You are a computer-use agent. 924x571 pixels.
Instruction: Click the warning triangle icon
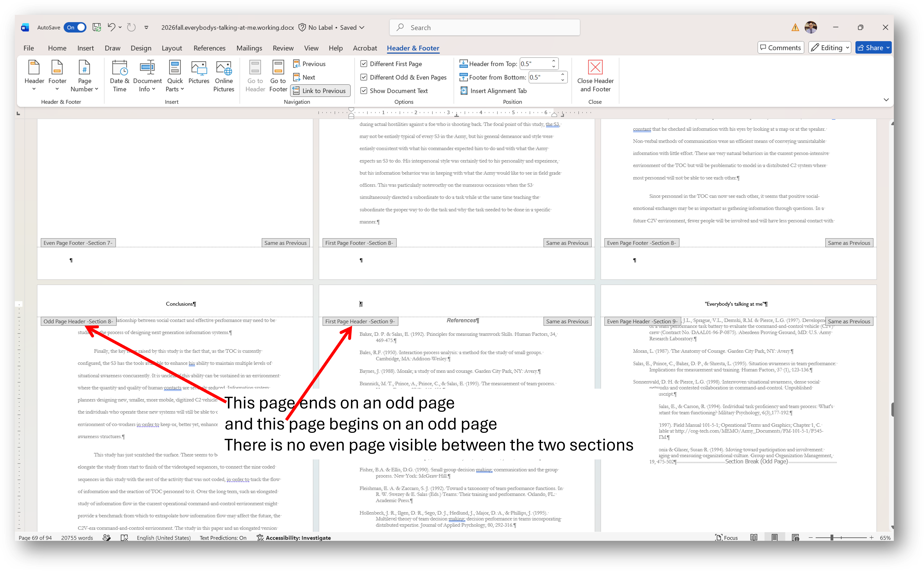795,27
